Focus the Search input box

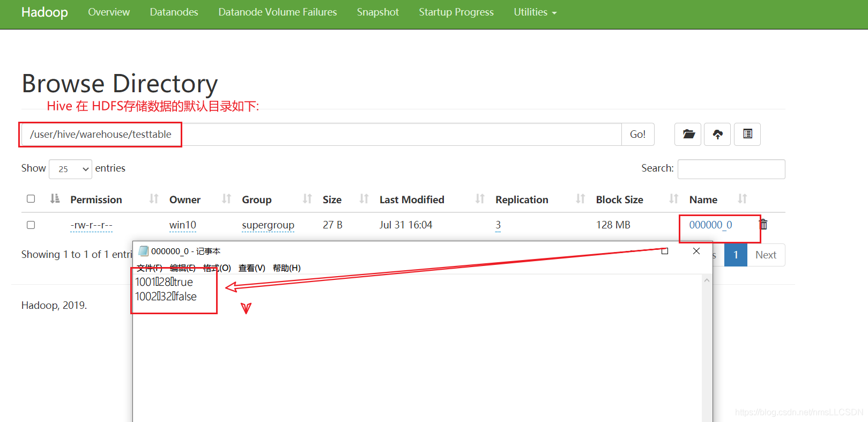pyautogui.click(x=731, y=169)
